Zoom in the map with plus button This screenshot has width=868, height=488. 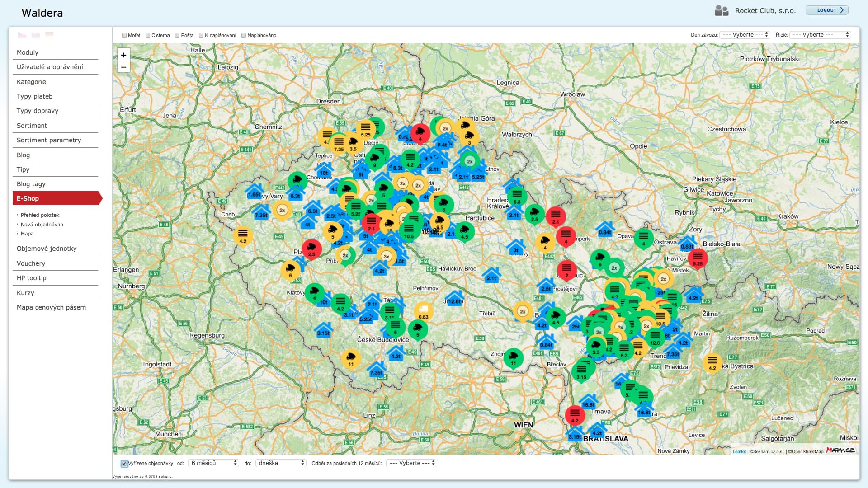pos(123,55)
